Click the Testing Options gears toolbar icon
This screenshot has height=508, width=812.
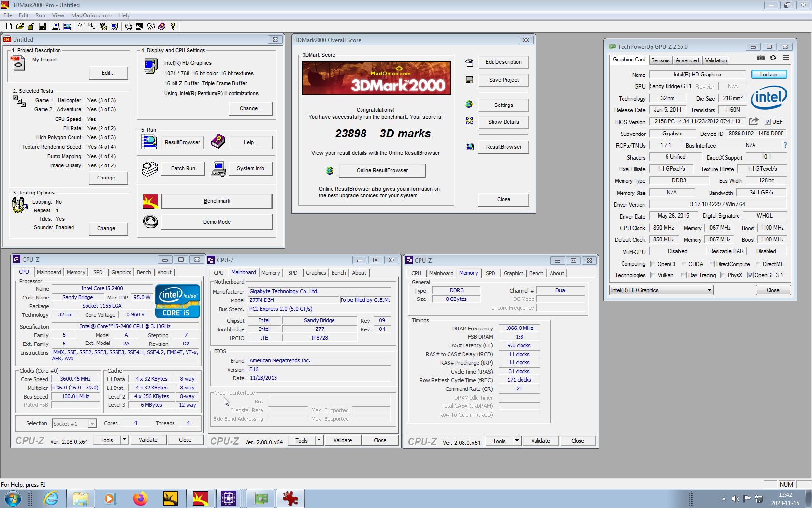[103, 26]
